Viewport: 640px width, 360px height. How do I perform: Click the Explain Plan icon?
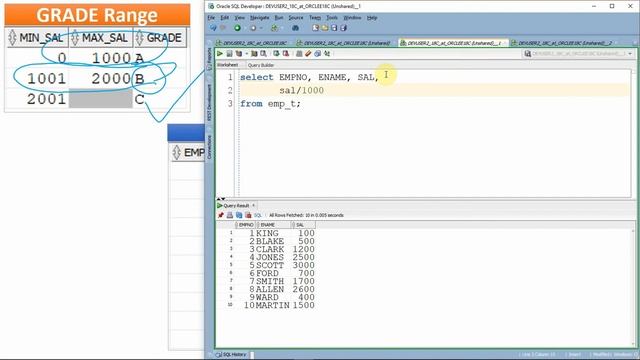[x=239, y=53]
